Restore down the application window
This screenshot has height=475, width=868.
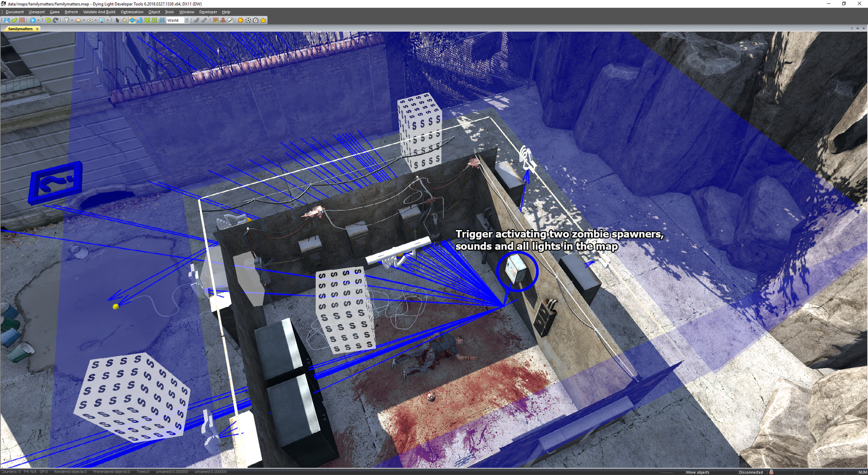coord(844,4)
